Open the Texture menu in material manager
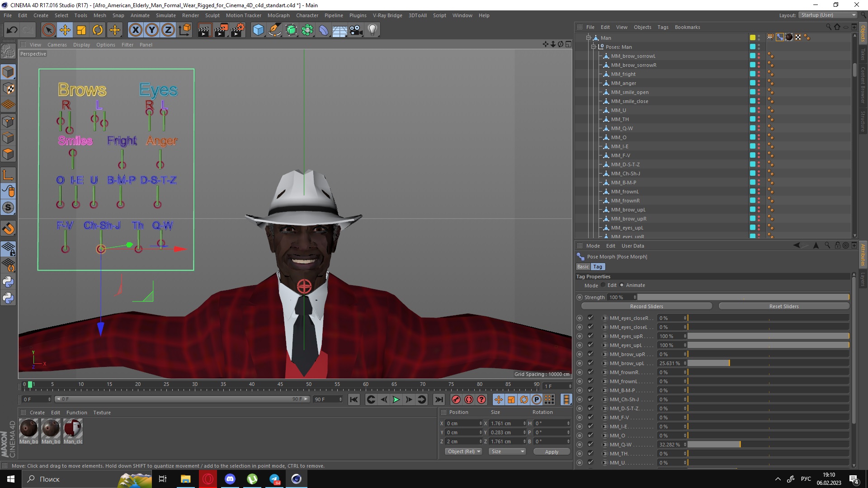868x488 pixels. (x=102, y=413)
